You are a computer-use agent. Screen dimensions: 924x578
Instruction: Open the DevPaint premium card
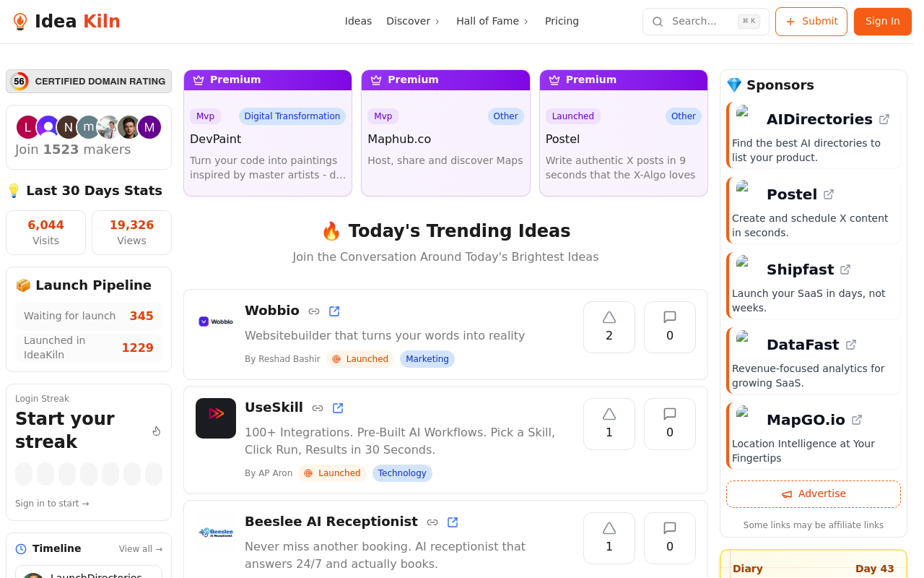coord(268,133)
